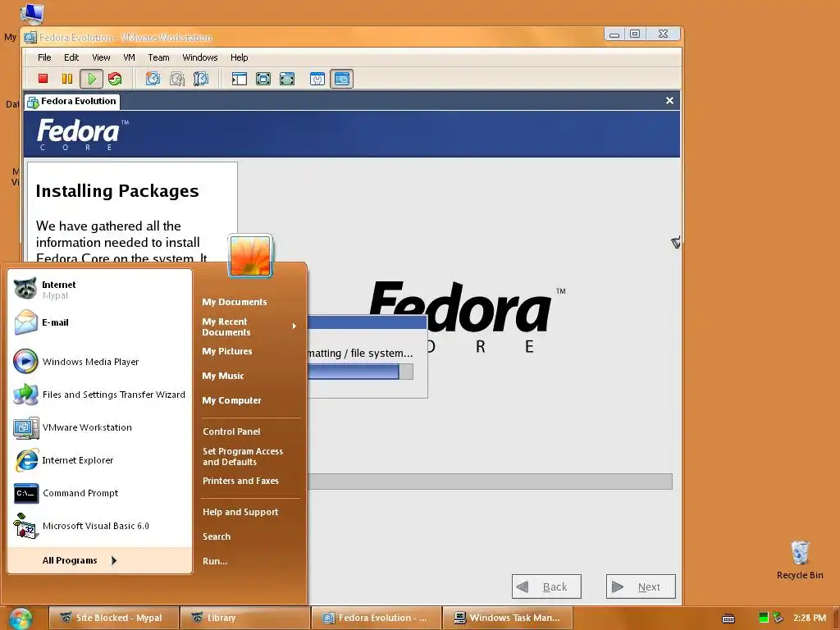Screen dimensions: 840x630
Task: Click the red Power Off button in VMware toolbar
Action: [x=43, y=79]
